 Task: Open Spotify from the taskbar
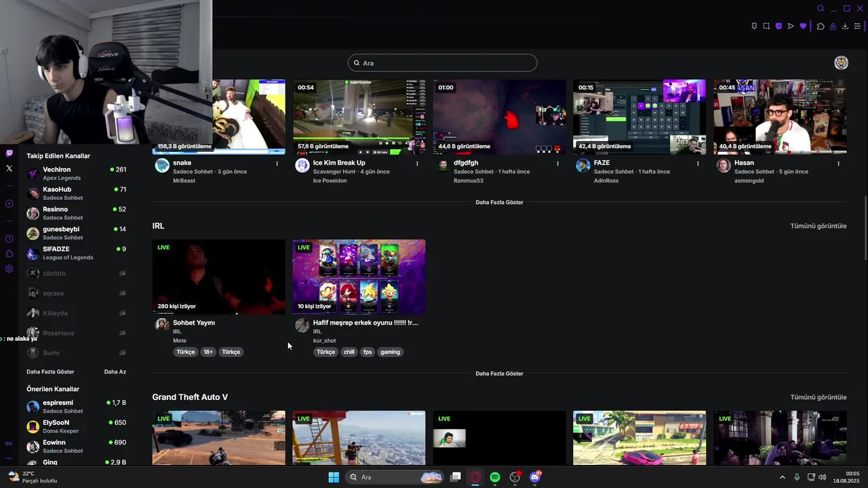point(495,477)
